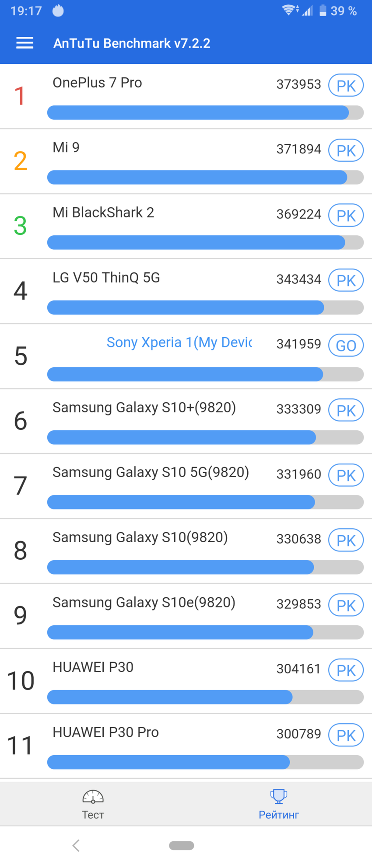Image resolution: width=372 pixels, height=868 pixels.
Task: Tap the battery status icon
Action: tap(323, 10)
